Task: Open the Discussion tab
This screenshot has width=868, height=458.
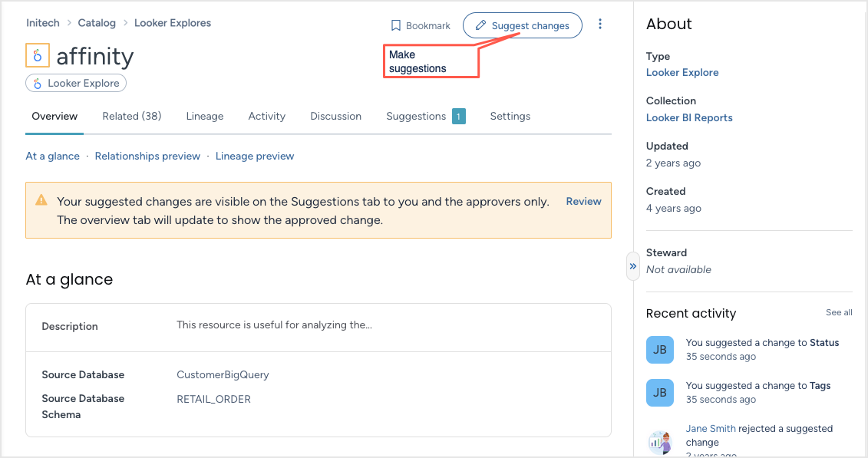Action: tap(335, 116)
